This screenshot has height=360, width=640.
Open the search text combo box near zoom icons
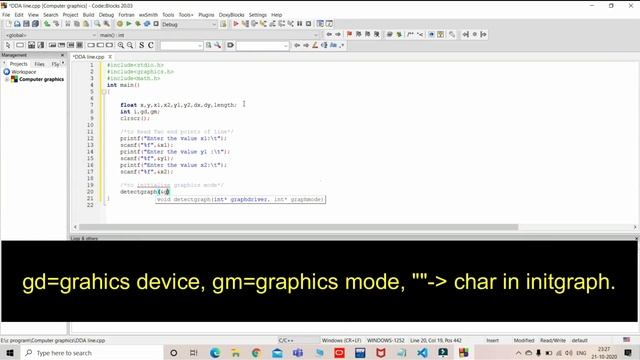click(x=181, y=46)
